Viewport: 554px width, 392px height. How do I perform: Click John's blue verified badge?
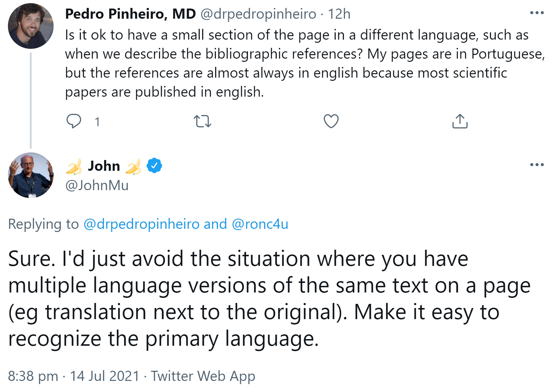pos(154,165)
